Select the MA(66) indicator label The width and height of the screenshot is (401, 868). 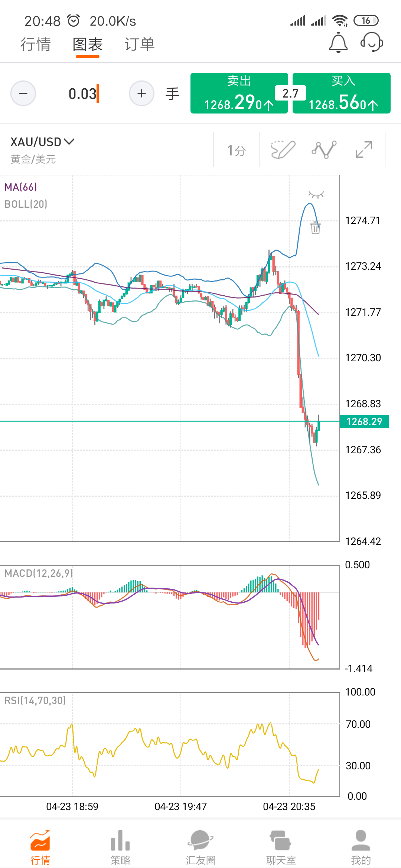click(21, 187)
